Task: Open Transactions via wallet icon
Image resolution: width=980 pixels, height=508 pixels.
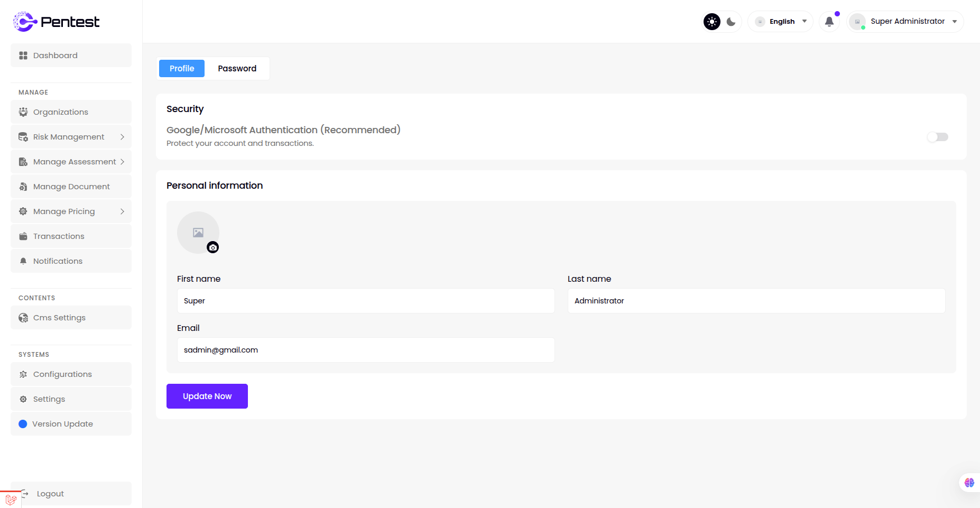Action: pos(23,236)
